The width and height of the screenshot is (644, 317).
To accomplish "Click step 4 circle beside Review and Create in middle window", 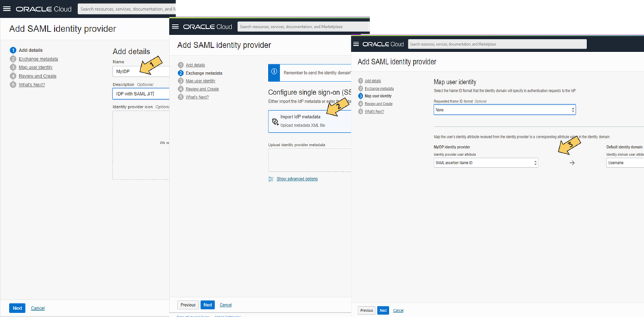I will pyautogui.click(x=181, y=89).
